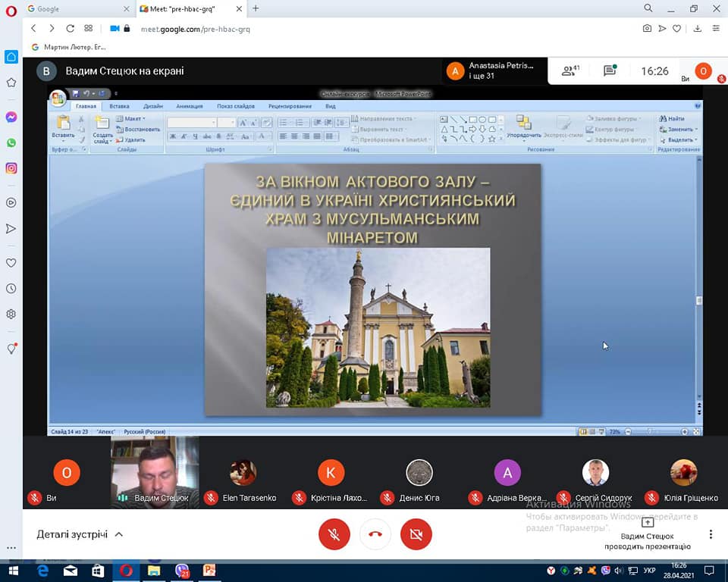The image size is (728, 582).
Task: Toggle the camera off button
Action: point(416,534)
